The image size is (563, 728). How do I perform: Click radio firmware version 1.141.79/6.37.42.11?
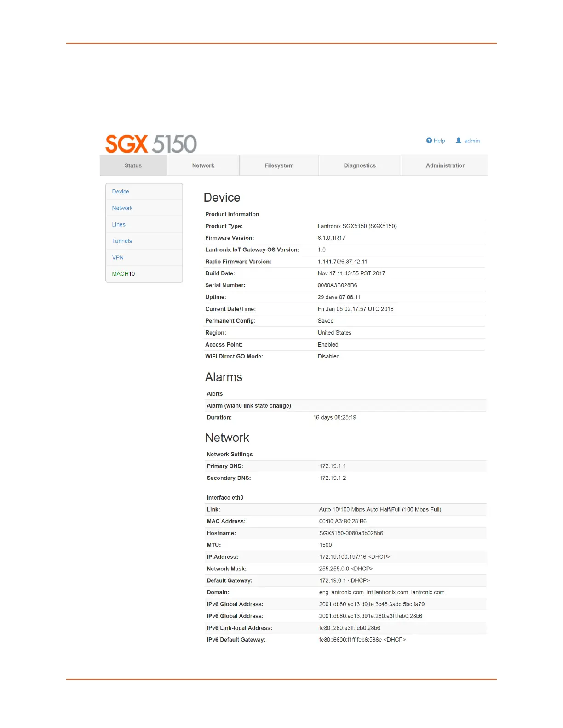point(342,262)
